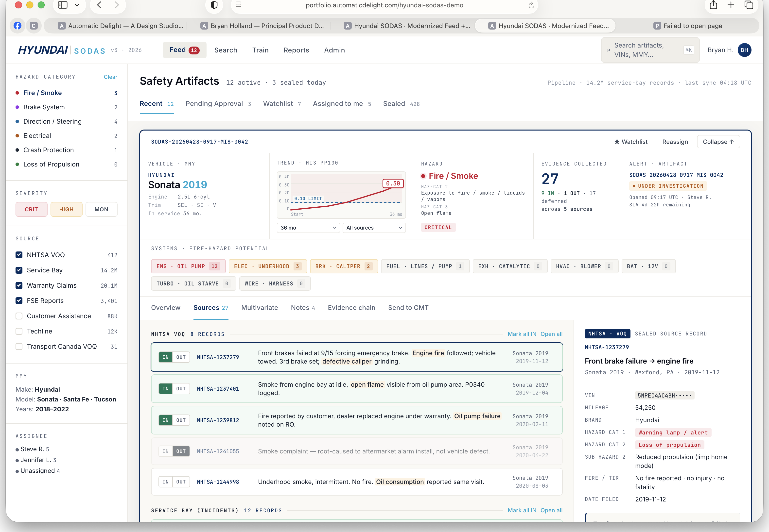Viewport: 769px width, 532px height.
Task: Open the Reports nav item
Action: (x=296, y=50)
